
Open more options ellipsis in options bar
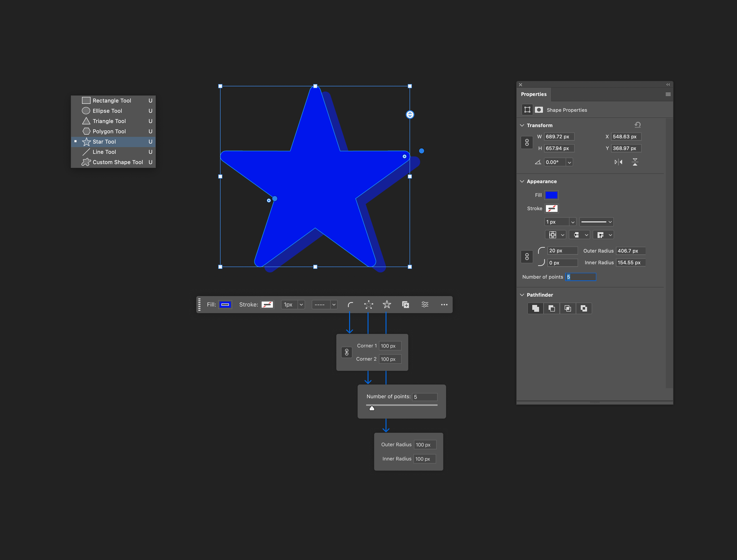(x=444, y=304)
